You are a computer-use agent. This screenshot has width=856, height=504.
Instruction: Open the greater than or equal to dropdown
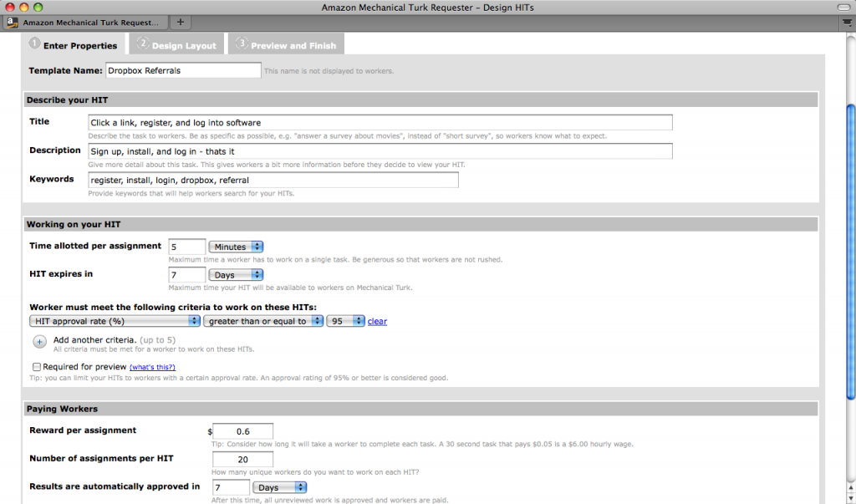(263, 321)
